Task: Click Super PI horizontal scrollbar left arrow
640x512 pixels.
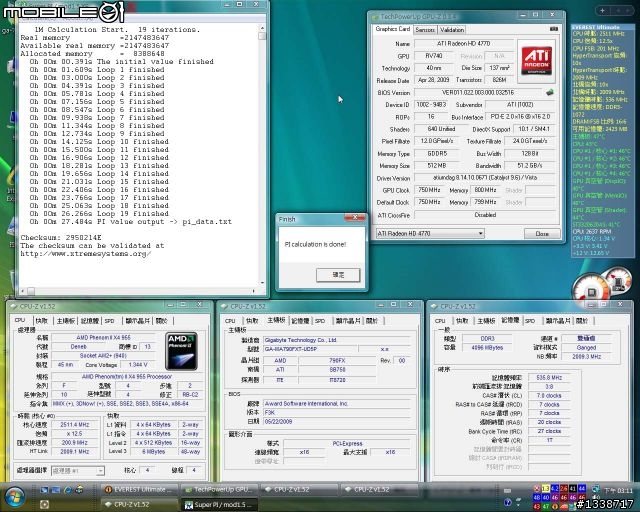Action: tap(23, 291)
